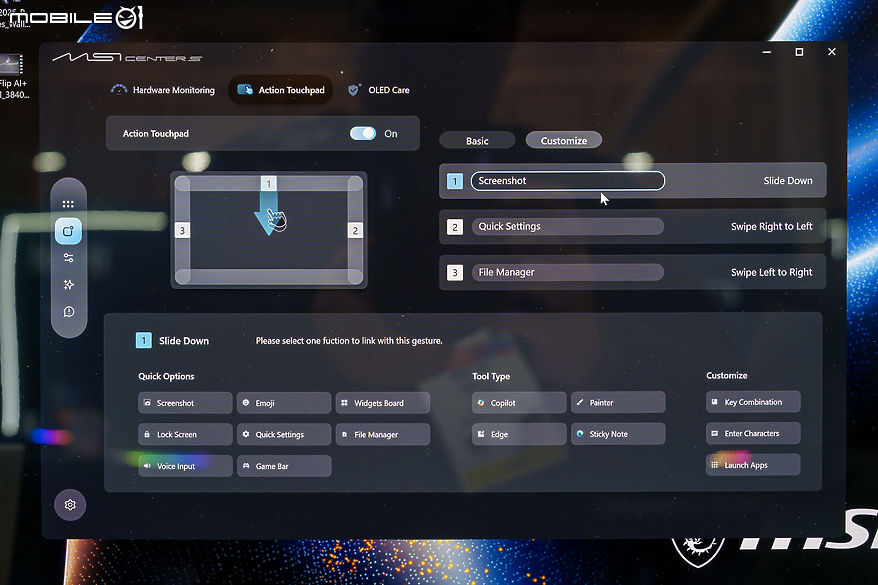The height and width of the screenshot is (585, 878).
Task: Select the Copilot tool
Action: [519, 403]
